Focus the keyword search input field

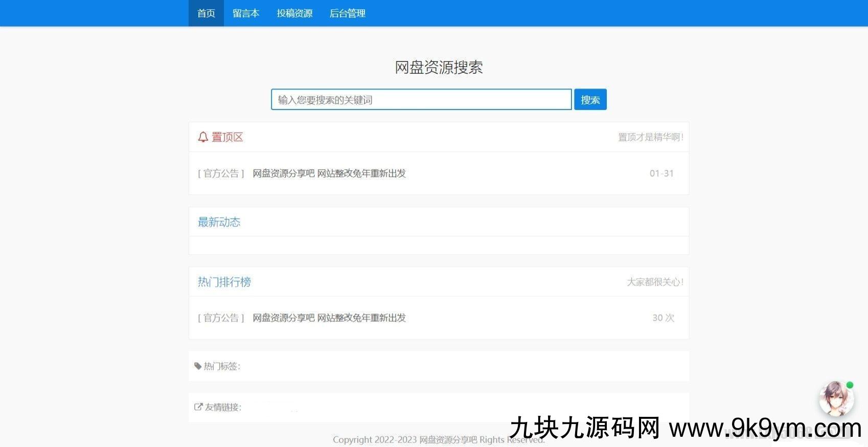[x=421, y=100]
